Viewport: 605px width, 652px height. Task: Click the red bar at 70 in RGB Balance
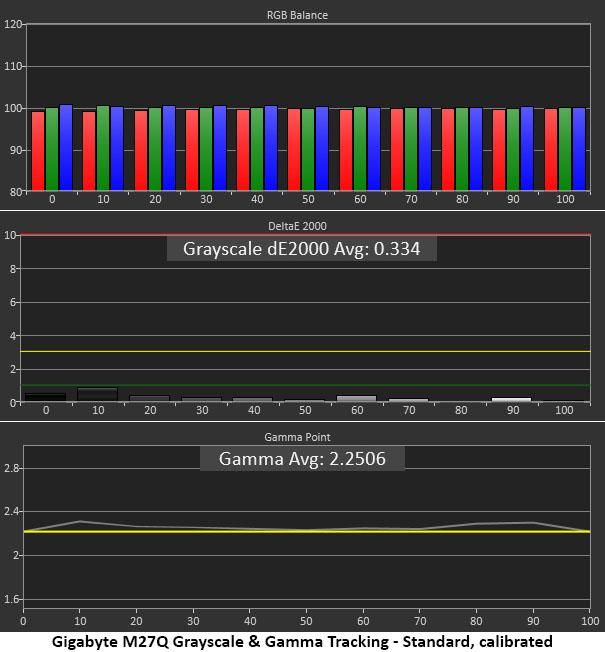397,150
